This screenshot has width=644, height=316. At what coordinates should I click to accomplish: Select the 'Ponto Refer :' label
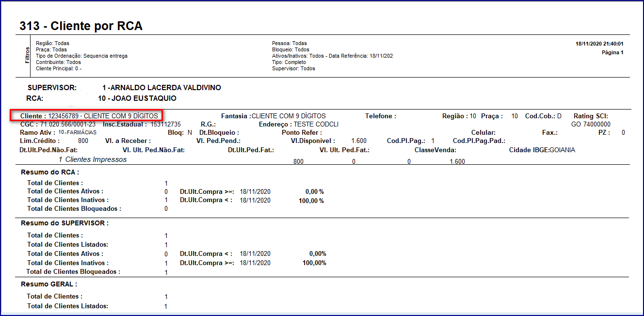click(302, 132)
